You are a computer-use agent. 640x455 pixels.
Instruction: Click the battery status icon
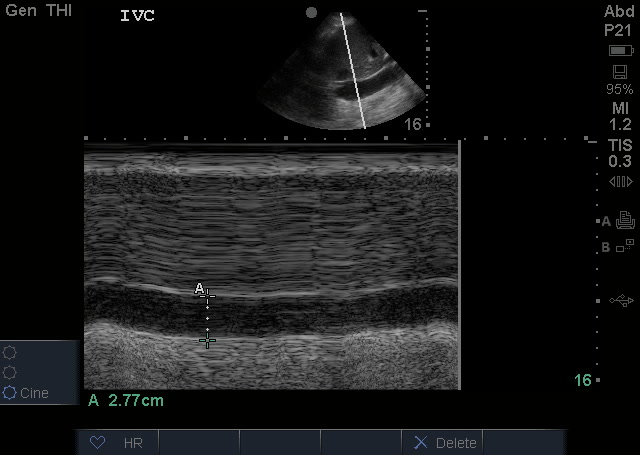tap(619, 50)
